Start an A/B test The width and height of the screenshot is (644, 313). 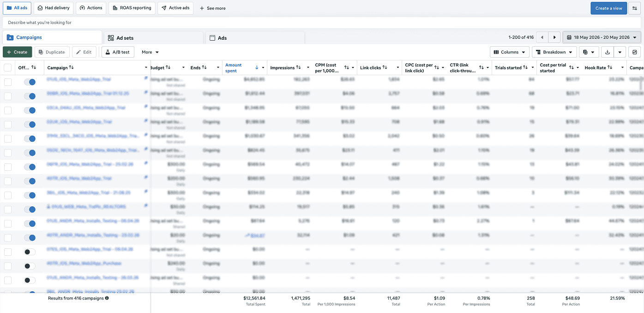[118, 52]
